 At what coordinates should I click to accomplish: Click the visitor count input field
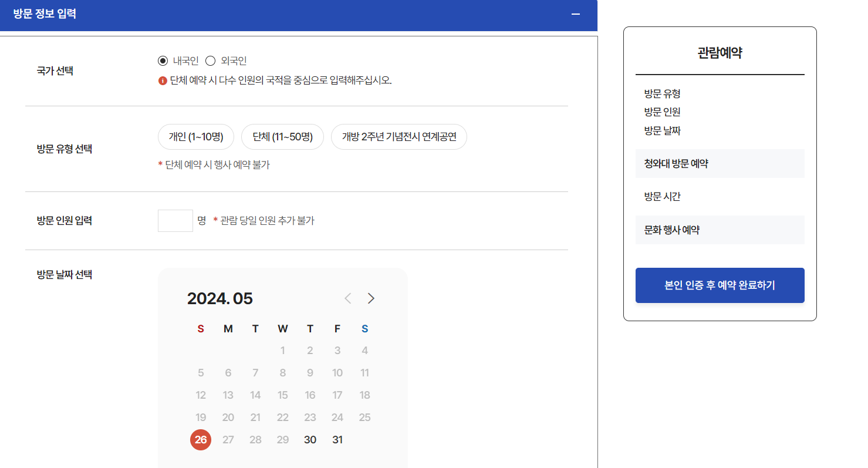click(x=175, y=220)
